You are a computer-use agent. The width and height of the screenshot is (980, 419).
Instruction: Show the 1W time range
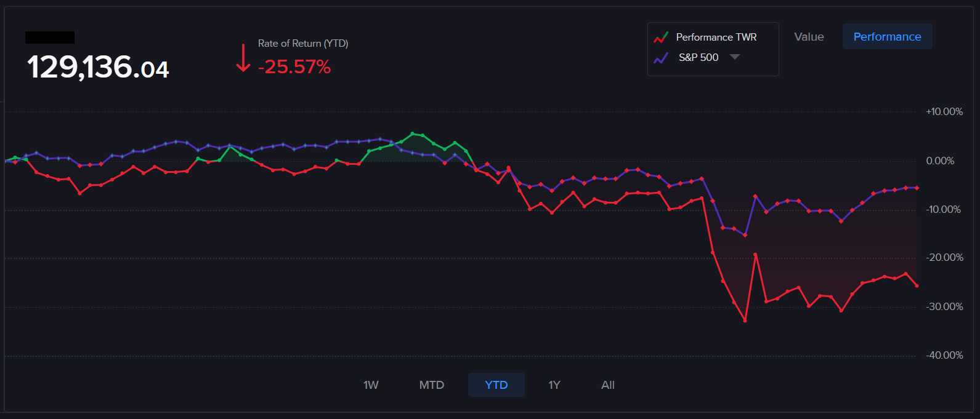pos(371,385)
